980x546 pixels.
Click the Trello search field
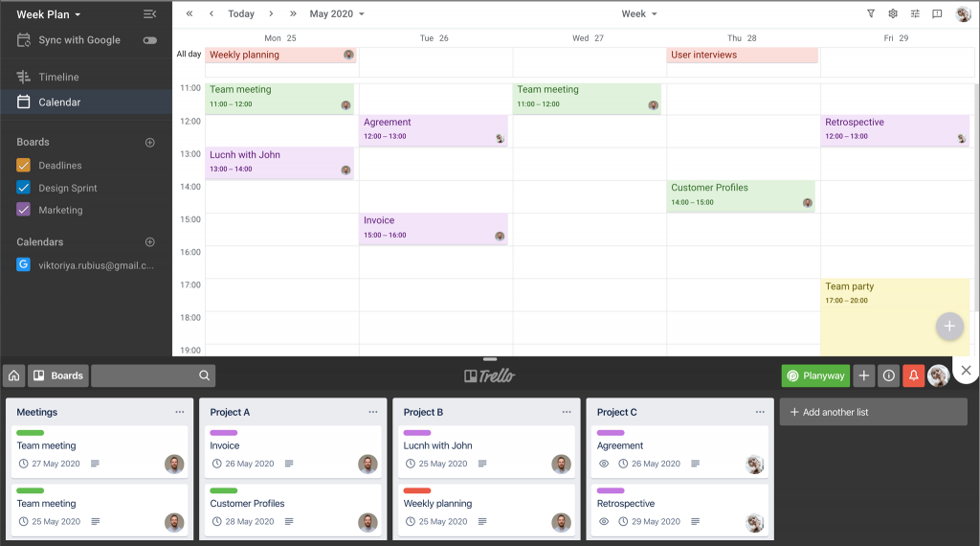(145, 375)
